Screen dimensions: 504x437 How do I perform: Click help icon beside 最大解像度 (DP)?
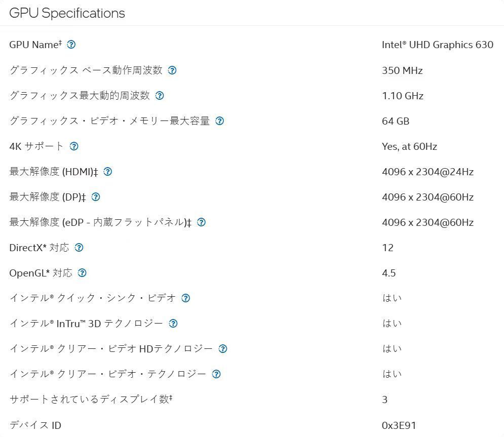(95, 197)
